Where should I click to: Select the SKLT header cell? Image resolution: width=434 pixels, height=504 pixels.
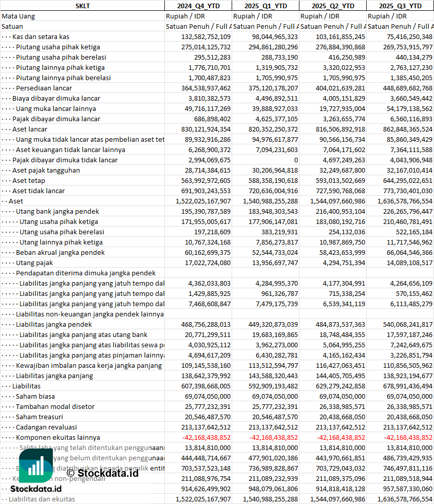tap(83, 6)
